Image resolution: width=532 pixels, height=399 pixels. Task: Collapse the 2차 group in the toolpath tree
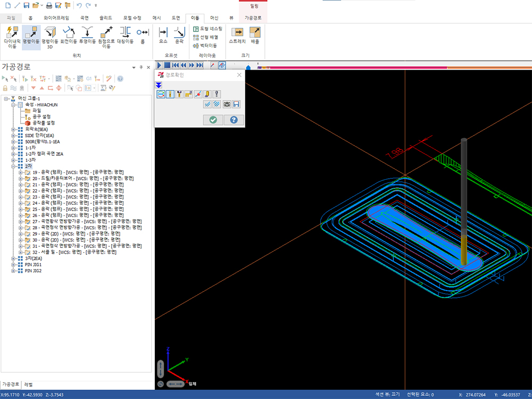[14, 167]
